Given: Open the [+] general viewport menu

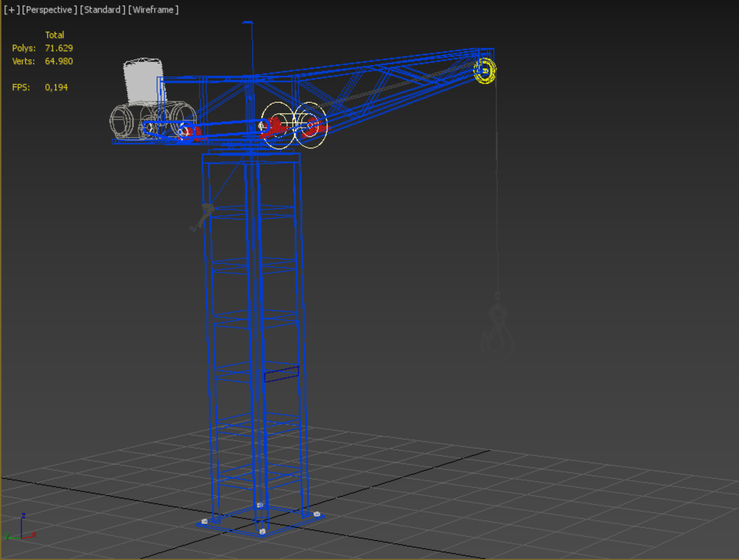Looking at the screenshot, I should point(12,10).
